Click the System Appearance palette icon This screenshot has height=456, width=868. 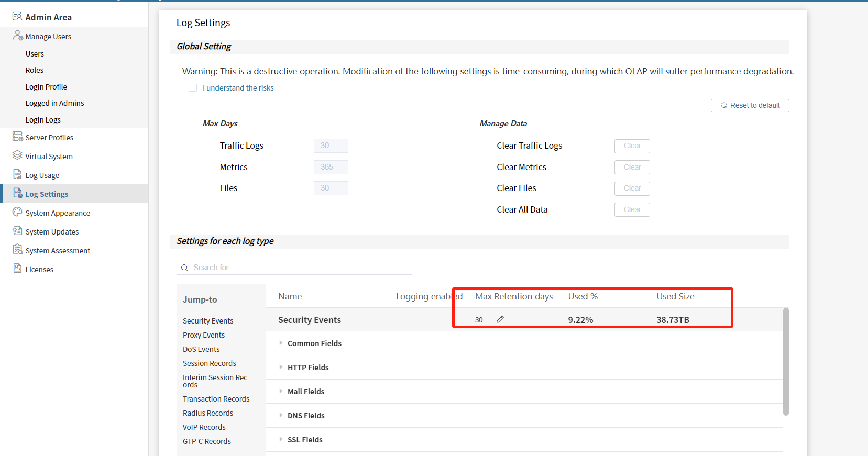tap(17, 212)
